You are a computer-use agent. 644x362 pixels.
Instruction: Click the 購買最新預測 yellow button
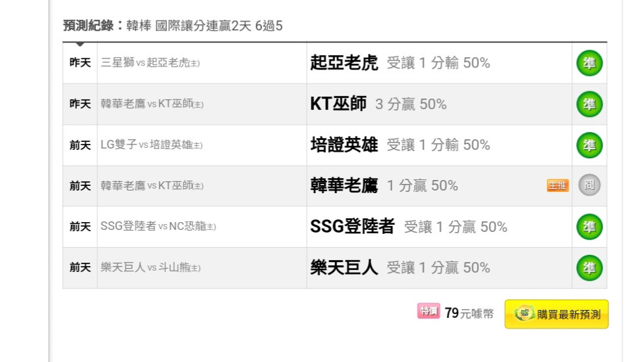coord(557,314)
